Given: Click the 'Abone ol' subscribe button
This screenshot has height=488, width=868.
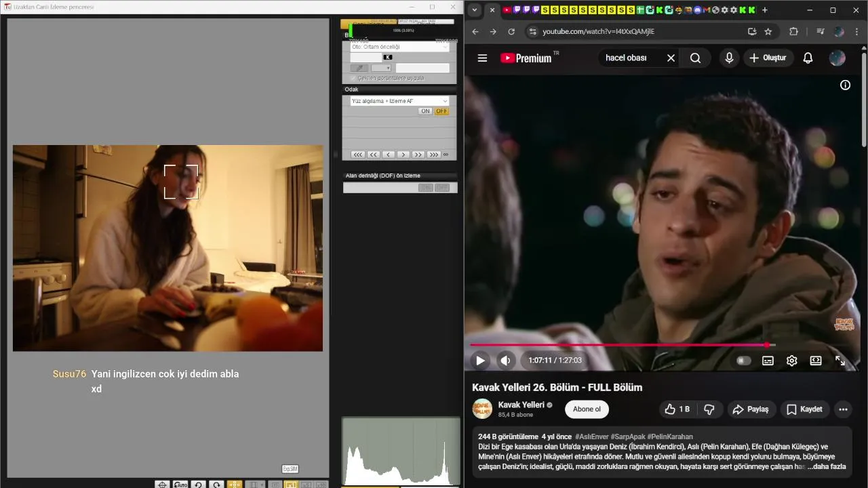Looking at the screenshot, I should pos(587,409).
